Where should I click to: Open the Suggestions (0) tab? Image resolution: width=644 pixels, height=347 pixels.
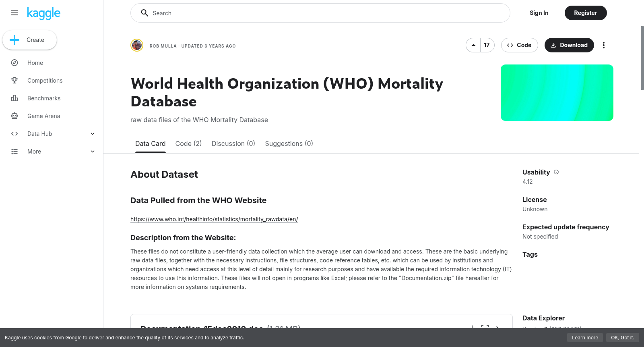289,144
